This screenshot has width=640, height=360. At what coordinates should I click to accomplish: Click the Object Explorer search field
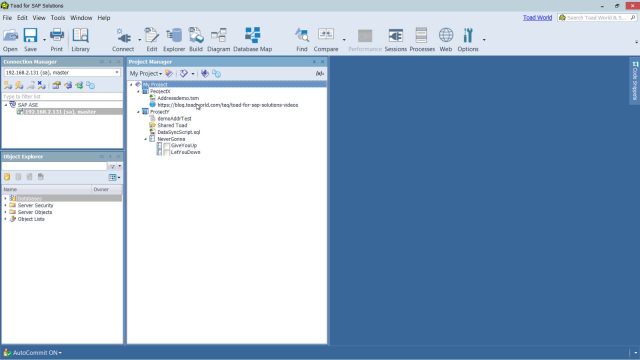tap(54, 166)
